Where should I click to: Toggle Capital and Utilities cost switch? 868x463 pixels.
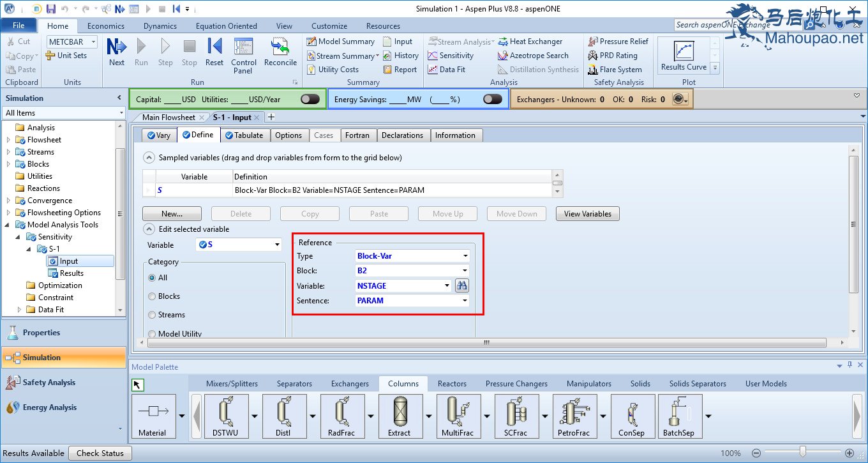coord(310,99)
